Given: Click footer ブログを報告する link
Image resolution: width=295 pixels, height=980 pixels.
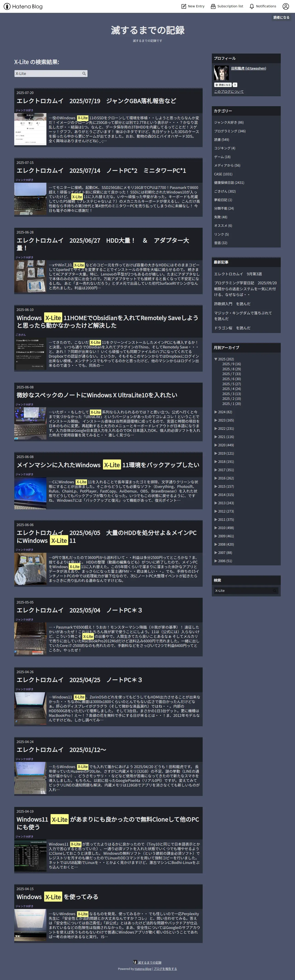Looking at the screenshot, I should pyautogui.click(x=165, y=969).
